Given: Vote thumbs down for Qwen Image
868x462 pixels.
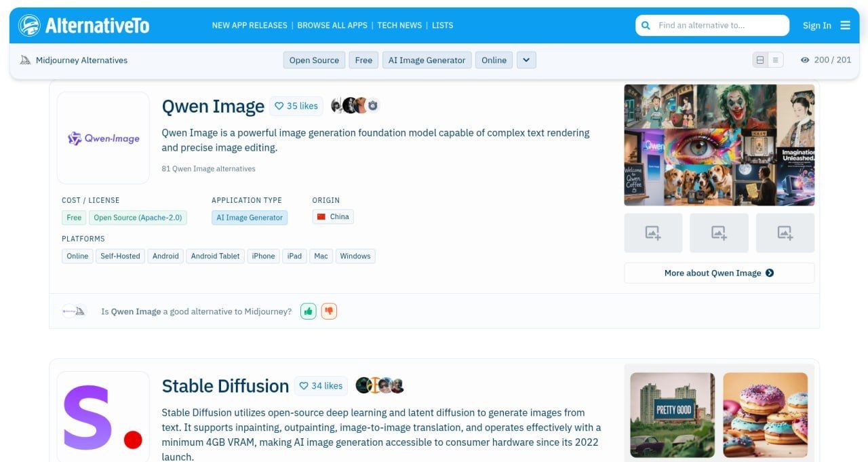Looking at the screenshot, I should pyautogui.click(x=329, y=311).
